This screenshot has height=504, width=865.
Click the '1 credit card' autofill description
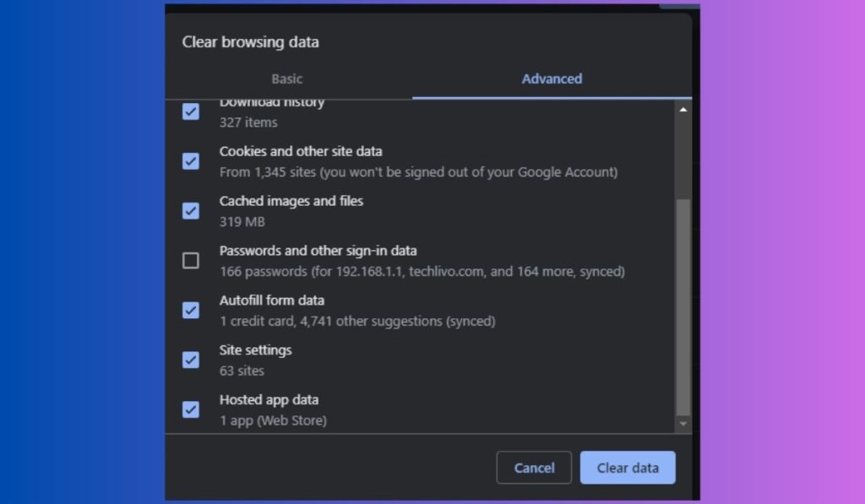coord(357,322)
